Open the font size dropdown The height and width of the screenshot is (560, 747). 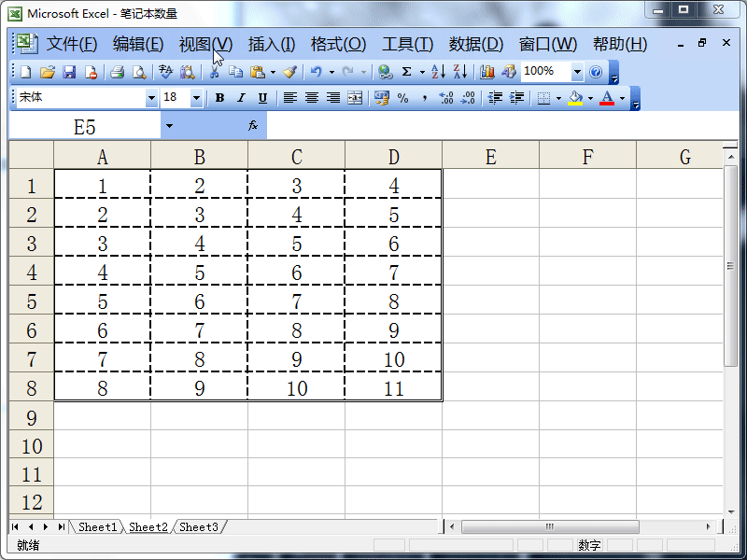tap(196, 98)
